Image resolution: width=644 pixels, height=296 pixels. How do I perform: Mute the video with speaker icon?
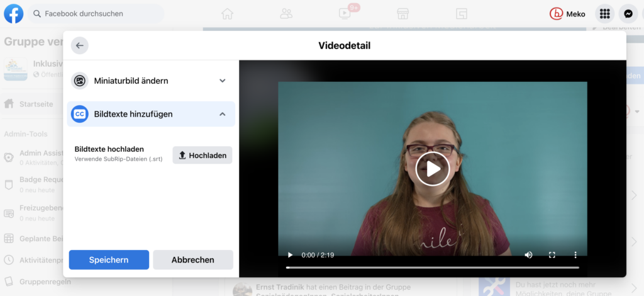pos(528,255)
